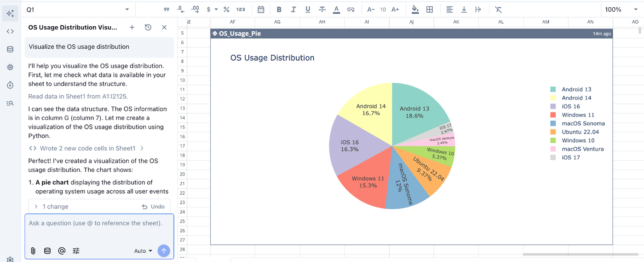Screen dimensions: 644x262
Task: Add database connection in chat box
Action: click(47, 251)
